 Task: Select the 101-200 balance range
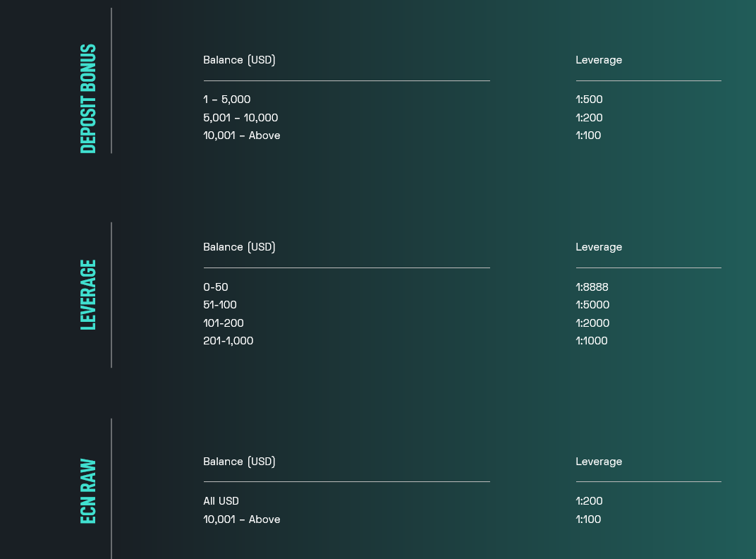pyautogui.click(x=223, y=323)
